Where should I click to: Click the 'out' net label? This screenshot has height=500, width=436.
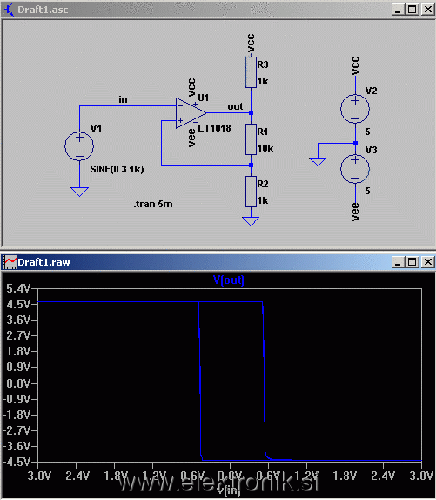(x=235, y=107)
